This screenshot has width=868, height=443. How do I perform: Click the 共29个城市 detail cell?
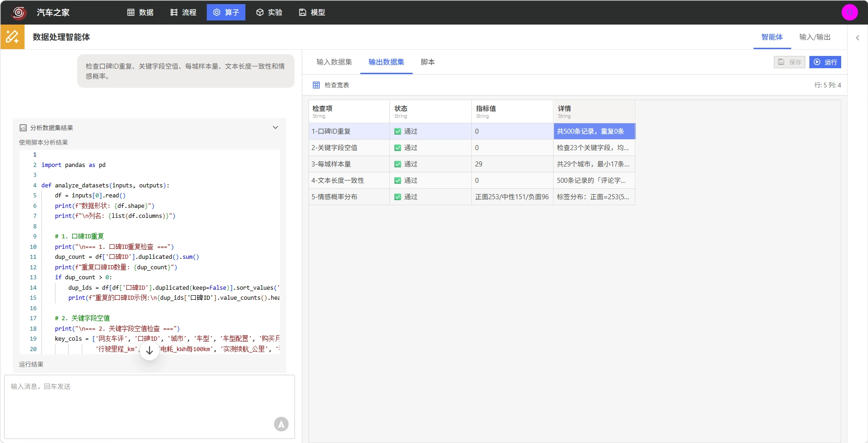point(594,164)
